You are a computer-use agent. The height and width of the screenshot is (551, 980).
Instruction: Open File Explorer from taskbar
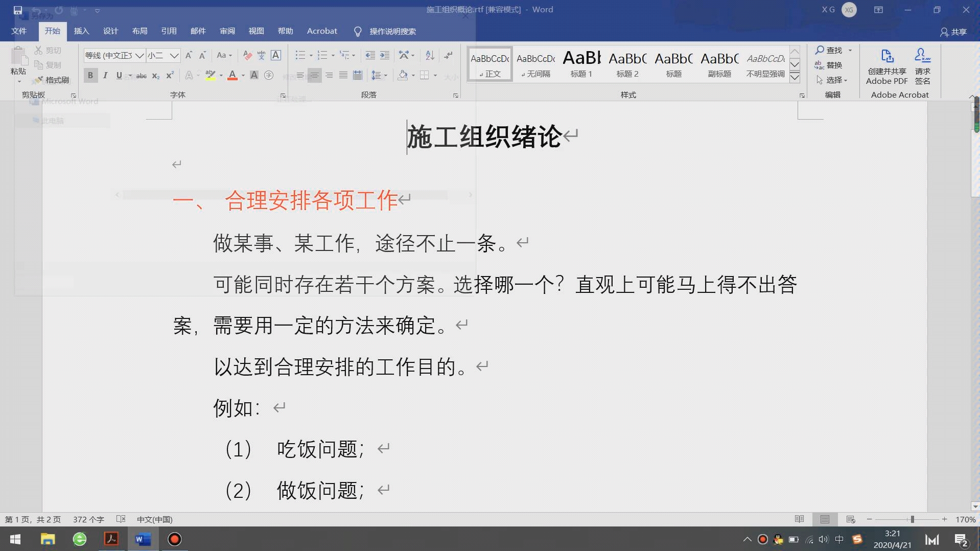point(48,539)
